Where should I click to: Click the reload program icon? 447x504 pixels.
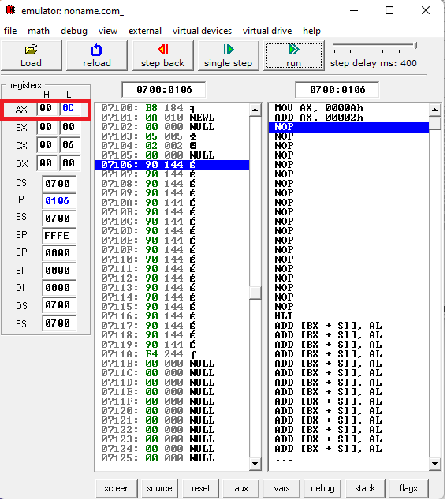pyautogui.click(x=96, y=50)
